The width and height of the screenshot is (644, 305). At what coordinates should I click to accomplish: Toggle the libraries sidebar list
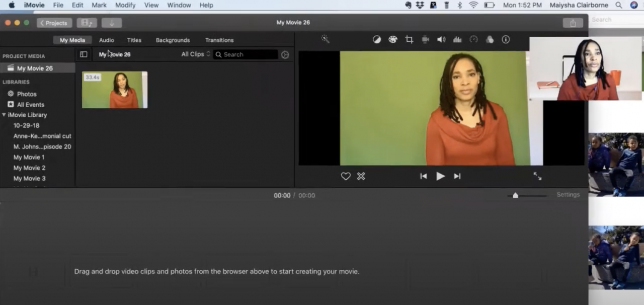84,54
